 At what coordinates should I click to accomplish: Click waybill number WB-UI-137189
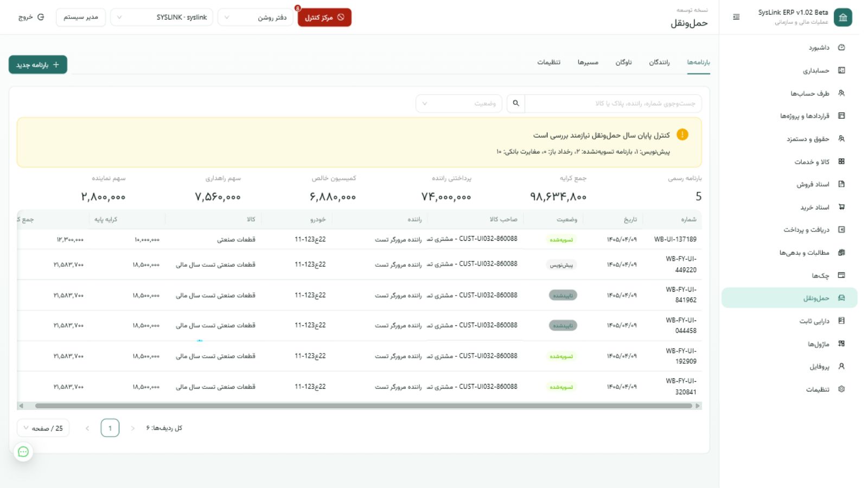(675, 239)
